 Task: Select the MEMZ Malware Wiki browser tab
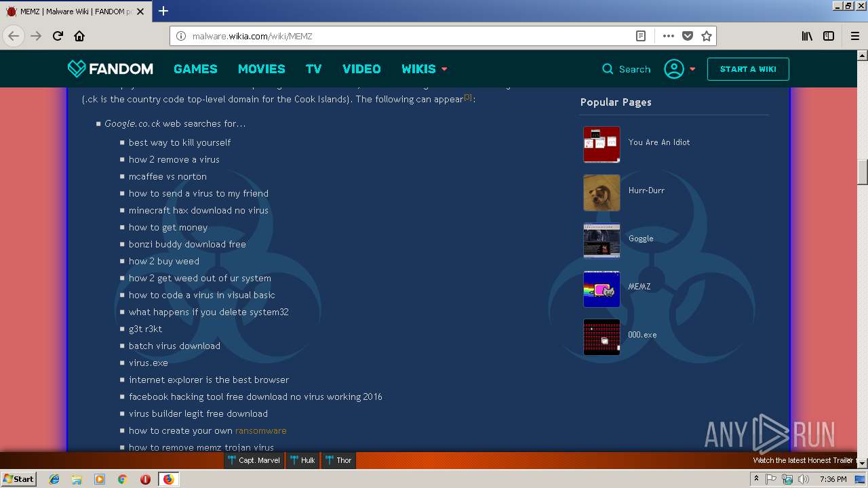[76, 12]
